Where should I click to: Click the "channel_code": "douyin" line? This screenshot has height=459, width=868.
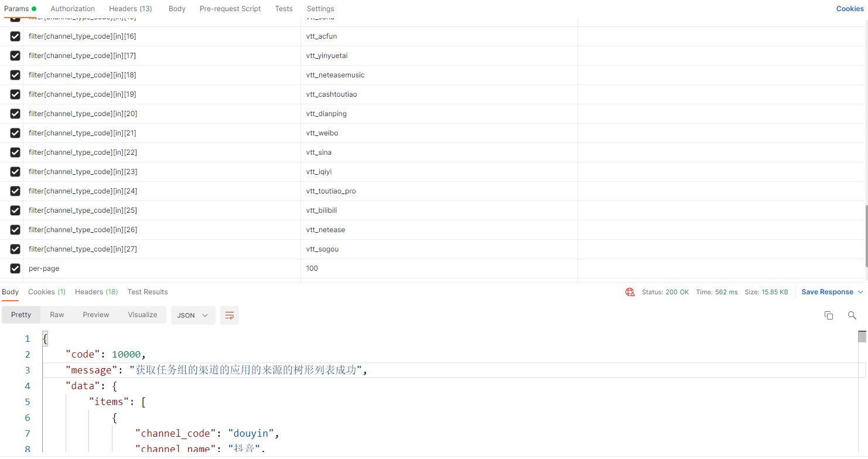coord(207,434)
